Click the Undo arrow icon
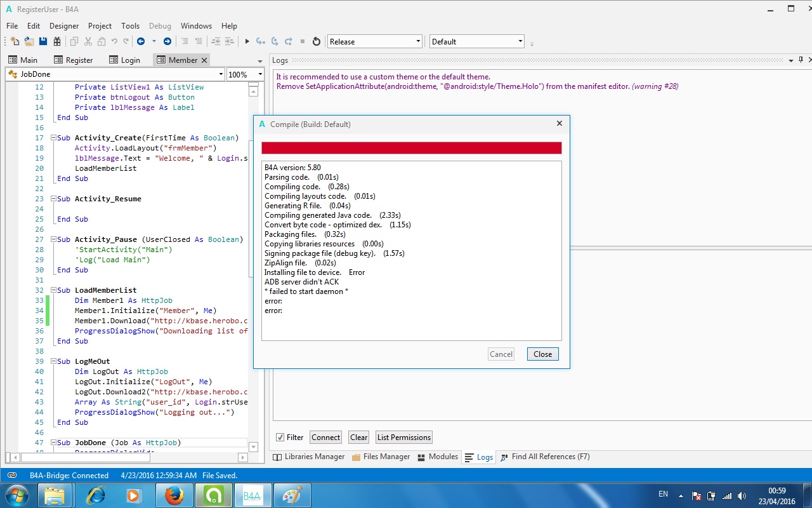 (x=114, y=41)
